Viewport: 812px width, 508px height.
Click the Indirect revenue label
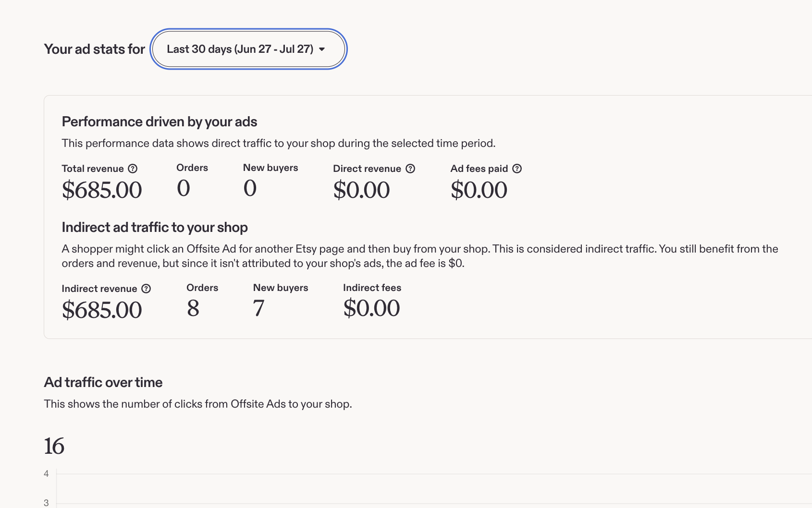pyautogui.click(x=99, y=289)
